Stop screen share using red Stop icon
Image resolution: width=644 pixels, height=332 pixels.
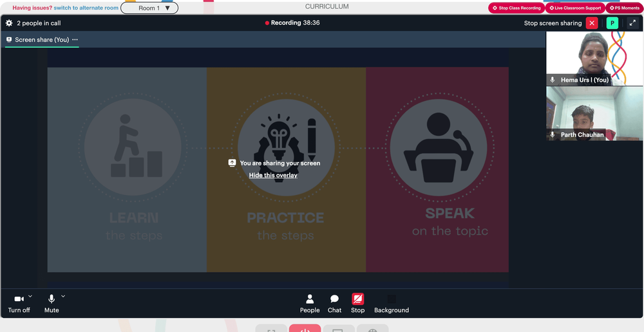[x=357, y=299]
